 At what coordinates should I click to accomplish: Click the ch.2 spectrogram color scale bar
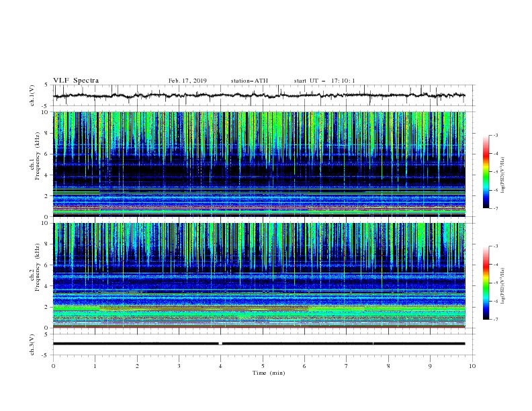[x=486, y=283]
